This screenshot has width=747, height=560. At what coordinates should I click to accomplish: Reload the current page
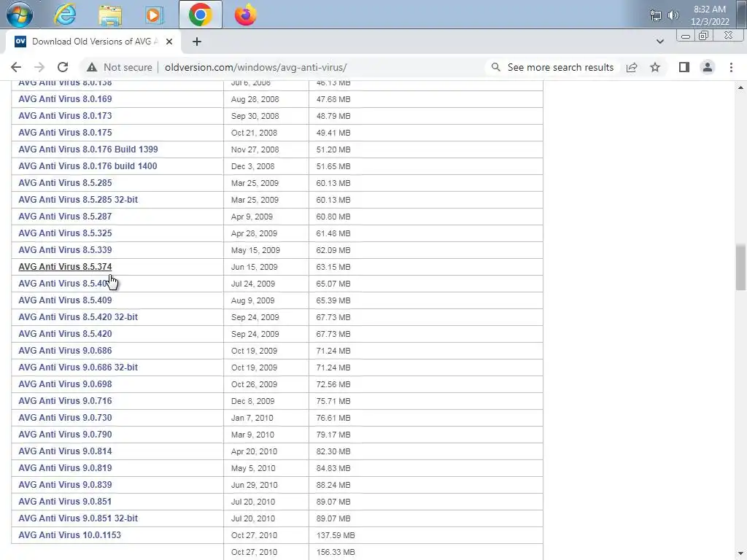[63, 67]
